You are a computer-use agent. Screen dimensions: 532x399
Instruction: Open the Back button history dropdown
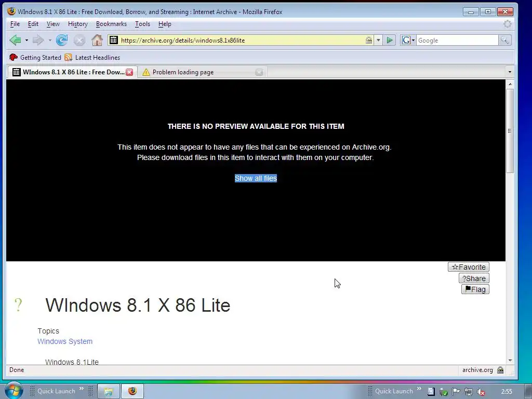click(x=26, y=41)
